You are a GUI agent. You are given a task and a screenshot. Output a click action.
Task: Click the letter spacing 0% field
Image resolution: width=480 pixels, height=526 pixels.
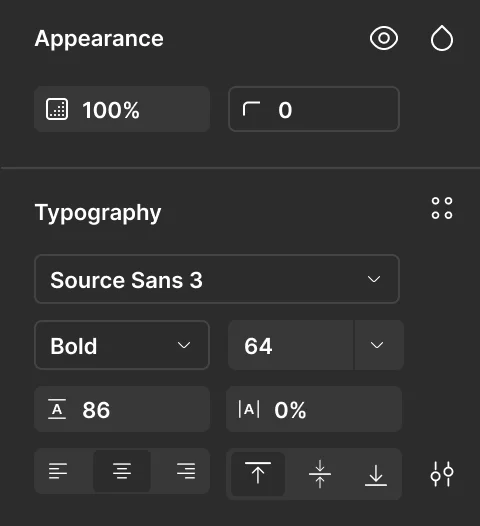click(314, 409)
